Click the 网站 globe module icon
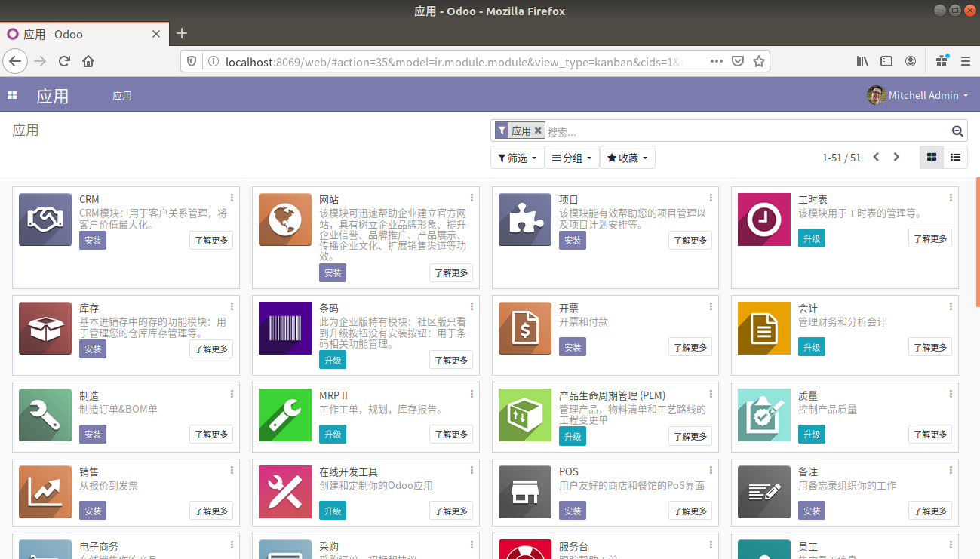The width and height of the screenshot is (980, 559). [285, 220]
